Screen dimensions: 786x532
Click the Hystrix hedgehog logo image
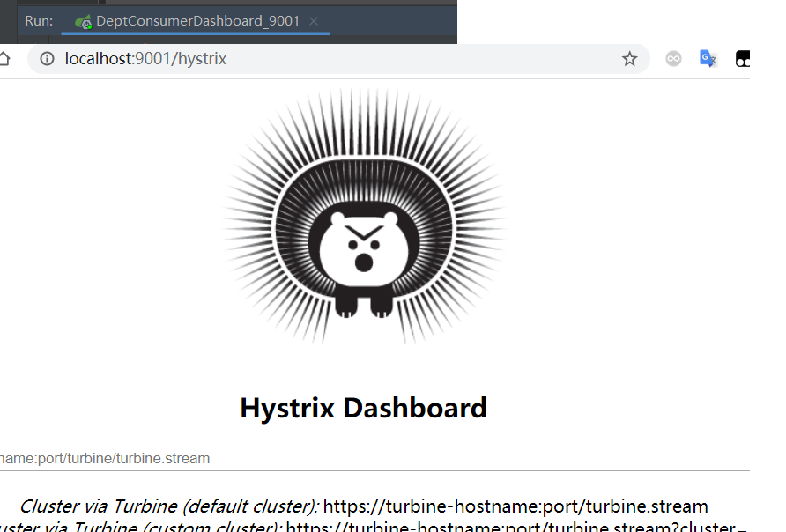click(364, 216)
